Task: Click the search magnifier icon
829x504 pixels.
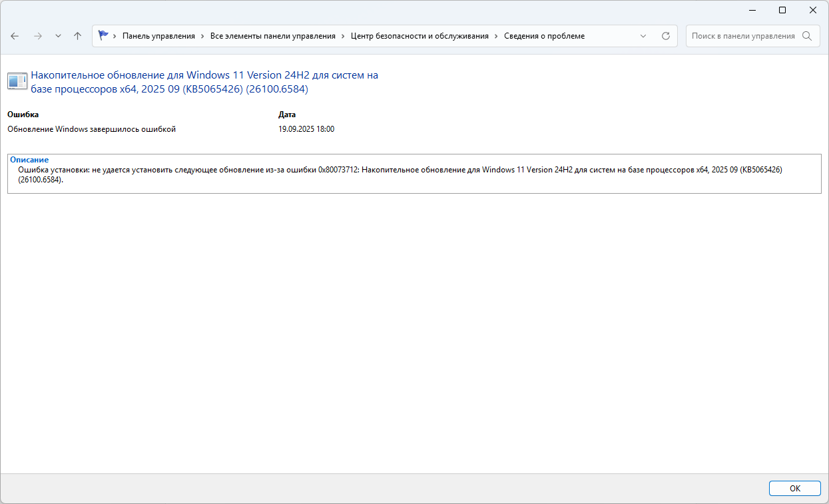Action: point(807,36)
